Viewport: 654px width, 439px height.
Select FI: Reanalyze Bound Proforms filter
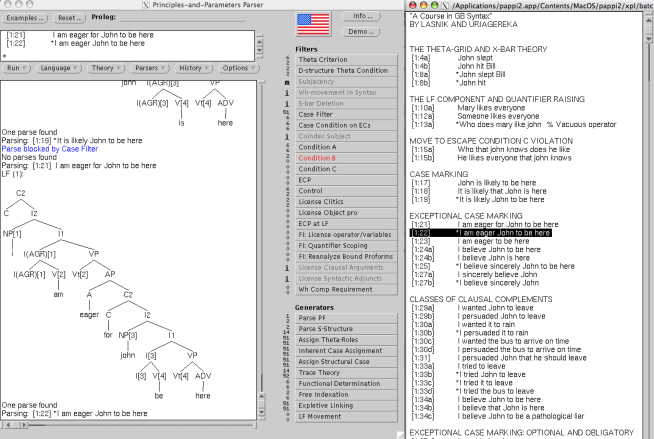pos(346,256)
